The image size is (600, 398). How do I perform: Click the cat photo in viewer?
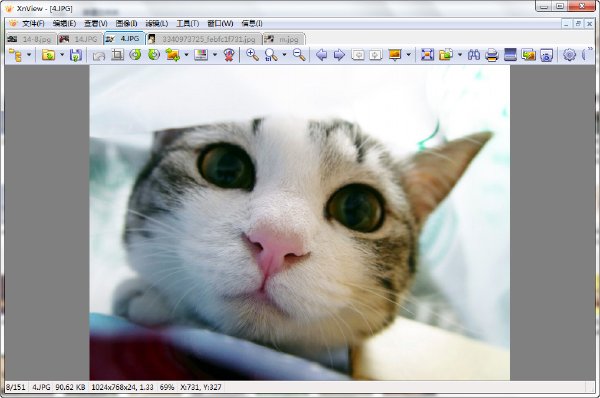(300, 223)
